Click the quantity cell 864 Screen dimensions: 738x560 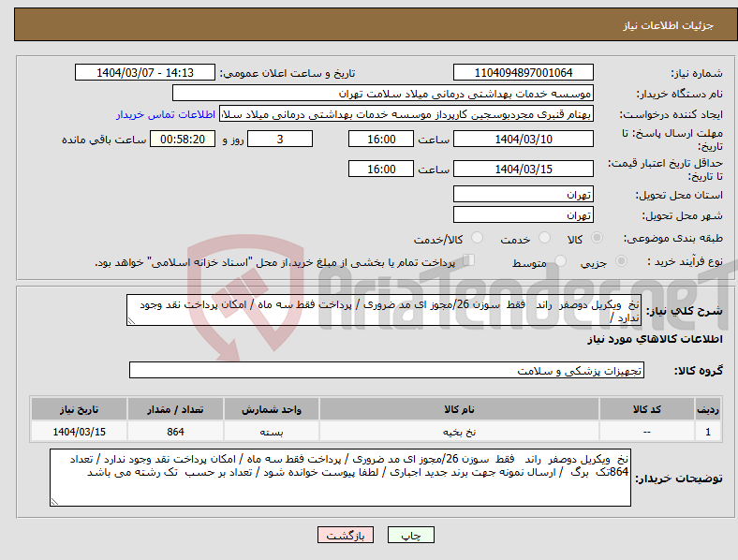175,431
